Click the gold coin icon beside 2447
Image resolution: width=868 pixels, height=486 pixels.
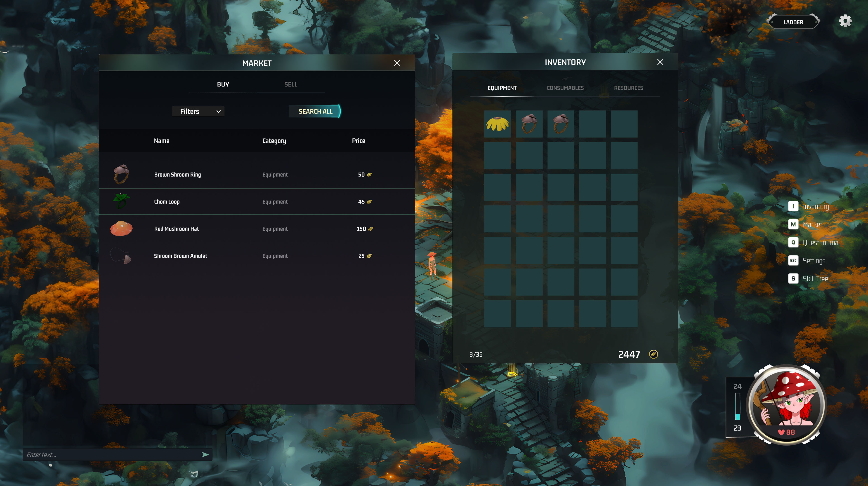coord(653,354)
